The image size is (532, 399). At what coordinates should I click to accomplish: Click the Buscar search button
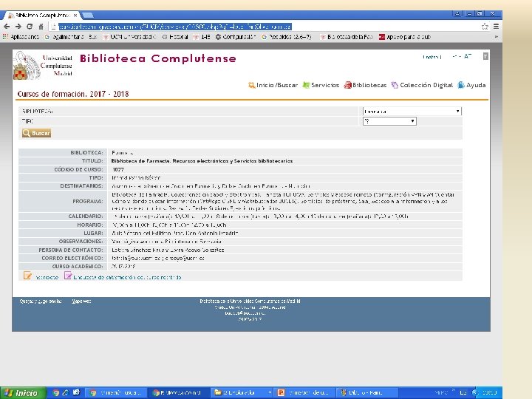coord(37,133)
